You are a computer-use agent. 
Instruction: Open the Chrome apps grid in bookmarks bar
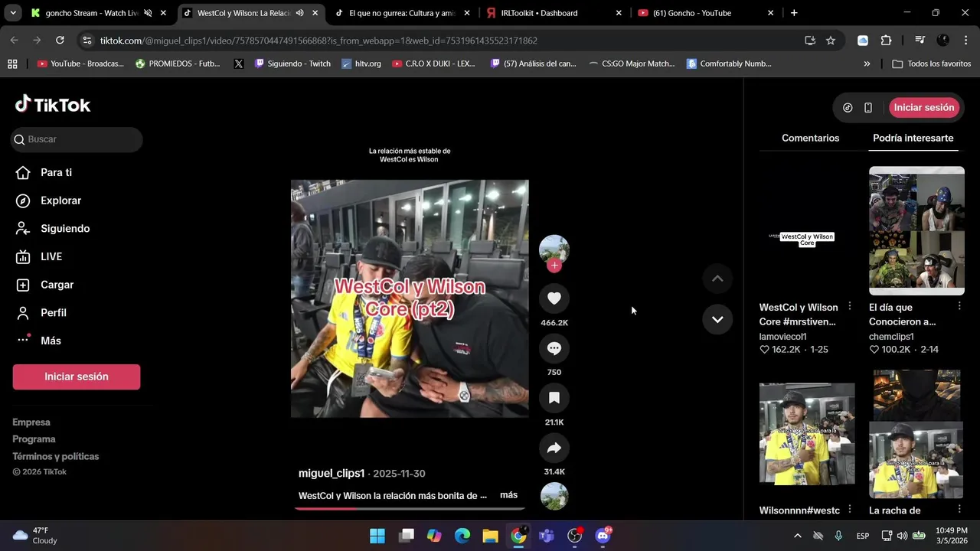tap(12, 64)
